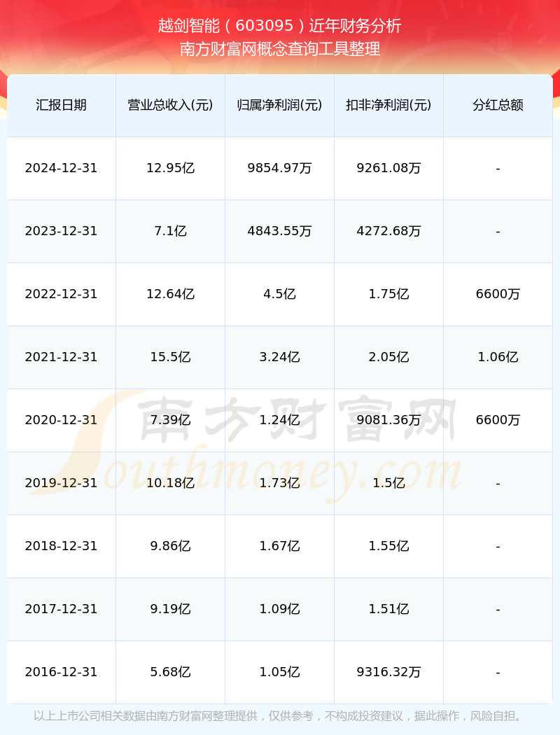The width and height of the screenshot is (560, 735).
Task: Click the 9.19亿 revenue value
Action: click(x=171, y=609)
